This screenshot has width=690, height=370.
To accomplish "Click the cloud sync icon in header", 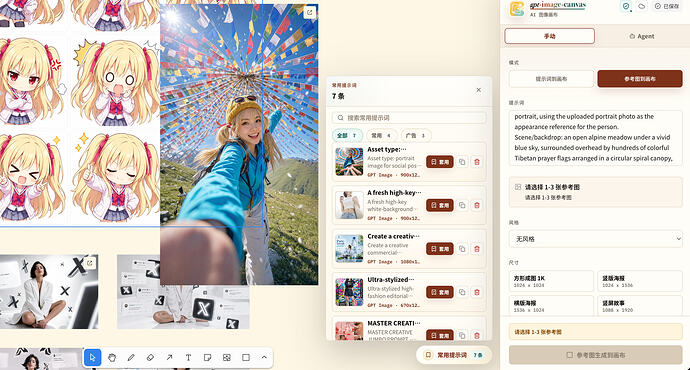I will pos(642,6).
